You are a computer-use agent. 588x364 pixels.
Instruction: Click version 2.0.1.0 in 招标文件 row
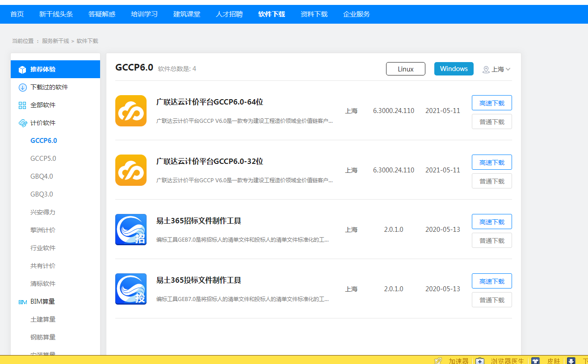click(394, 230)
